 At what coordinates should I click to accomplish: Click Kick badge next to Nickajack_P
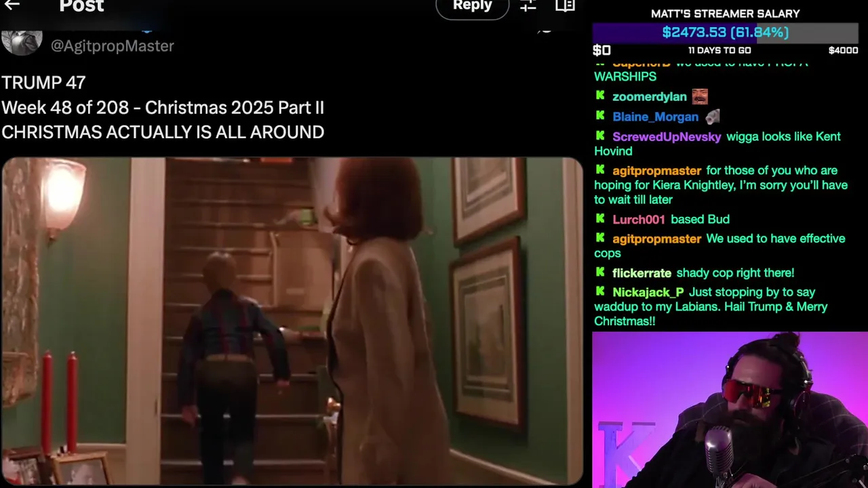click(x=600, y=291)
